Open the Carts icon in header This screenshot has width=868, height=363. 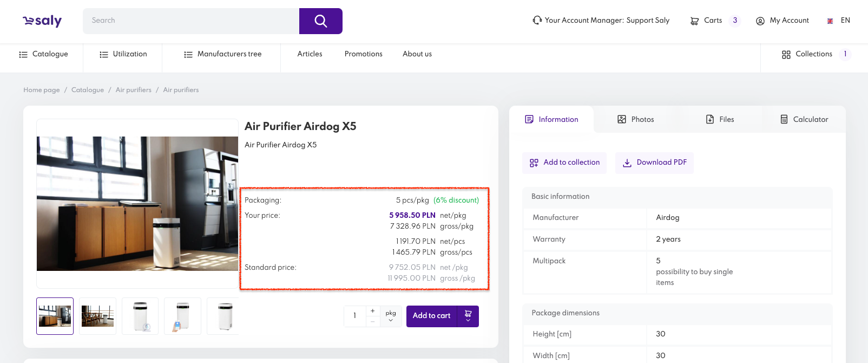click(694, 21)
